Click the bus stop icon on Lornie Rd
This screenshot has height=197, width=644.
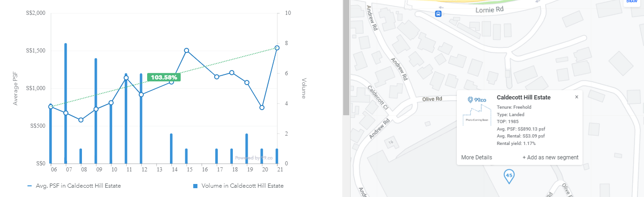click(x=438, y=14)
